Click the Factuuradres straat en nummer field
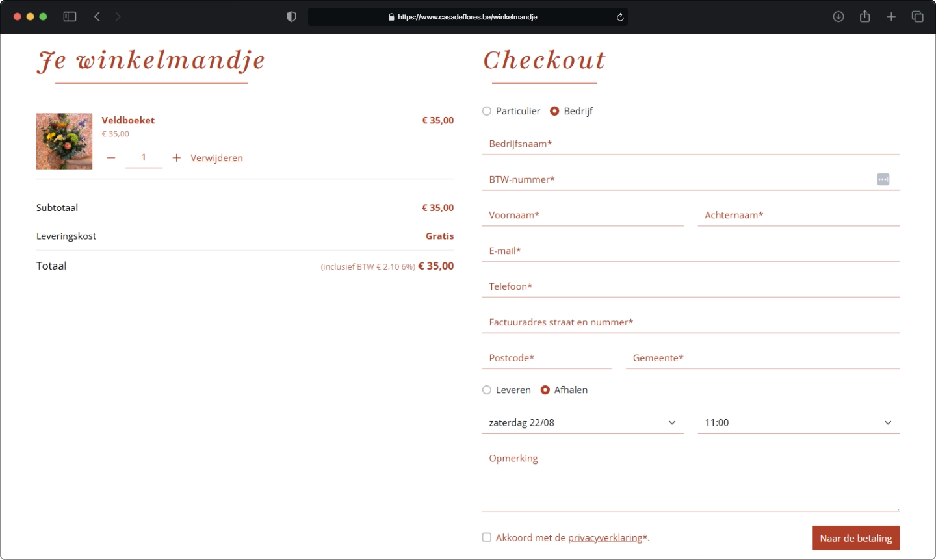This screenshot has height=560, width=936. click(690, 323)
